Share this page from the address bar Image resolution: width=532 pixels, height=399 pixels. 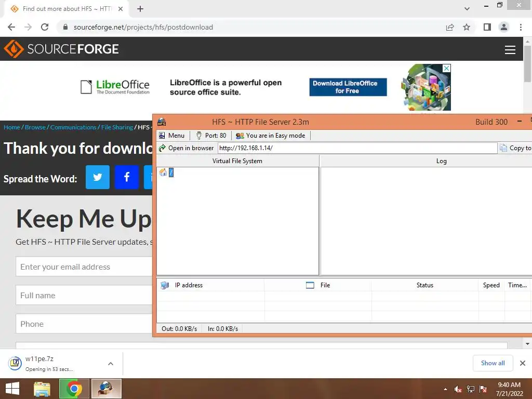coord(450,27)
